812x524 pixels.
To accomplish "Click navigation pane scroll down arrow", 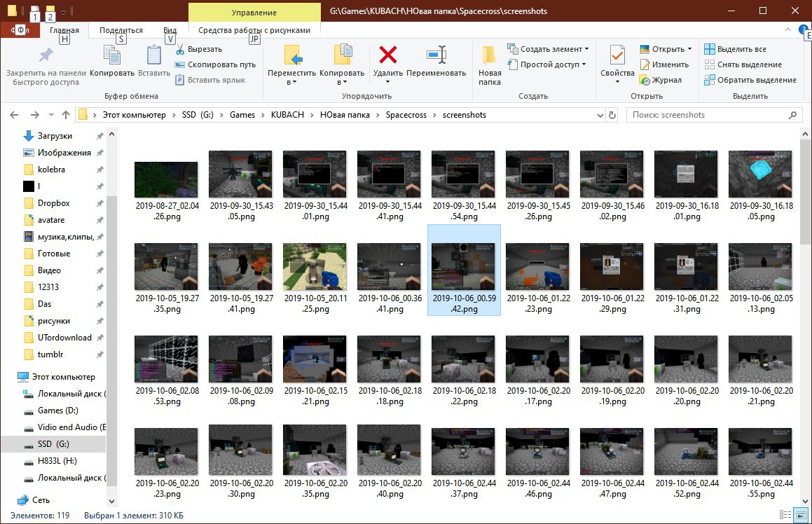I will click(x=111, y=501).
